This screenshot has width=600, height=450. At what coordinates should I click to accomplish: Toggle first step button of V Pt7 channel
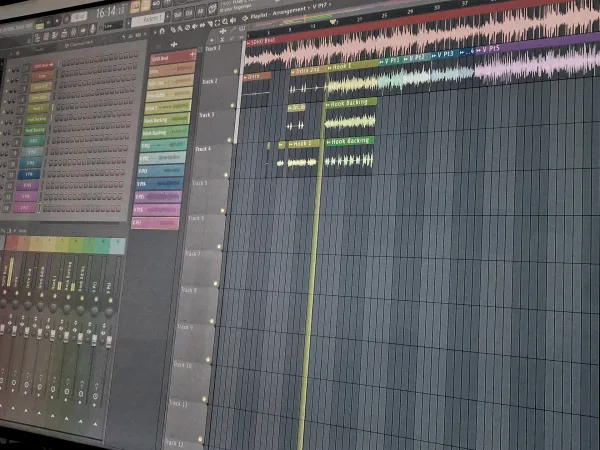coord(46,209)
